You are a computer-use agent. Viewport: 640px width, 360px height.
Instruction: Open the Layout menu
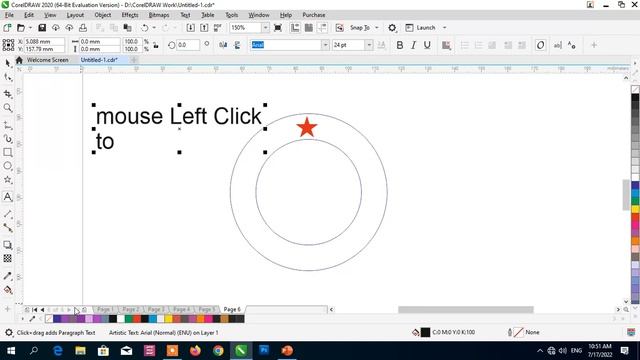(75, 15)
